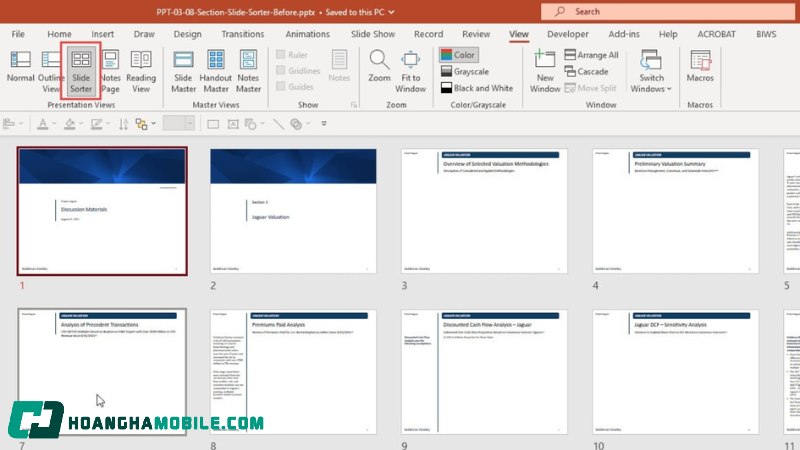Select slide 3 Valuation Methodologies thumbnail
The image size is (800, 450).
(484, 211)
